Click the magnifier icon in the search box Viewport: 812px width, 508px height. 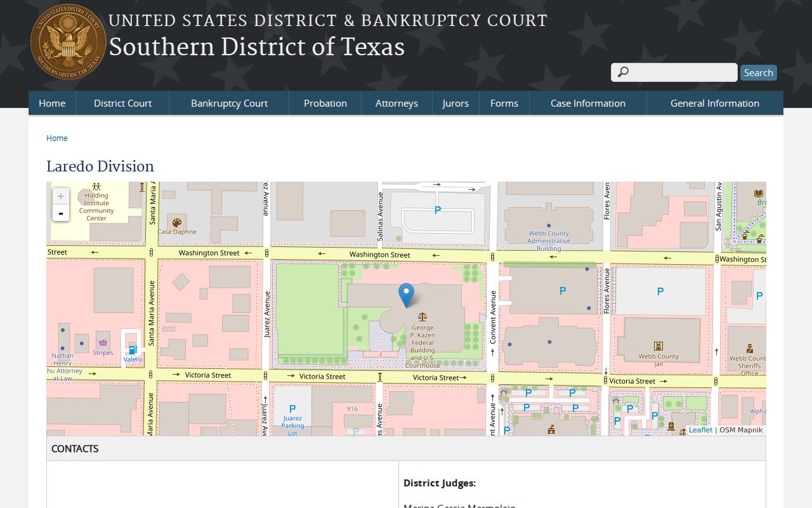[623, 72]
